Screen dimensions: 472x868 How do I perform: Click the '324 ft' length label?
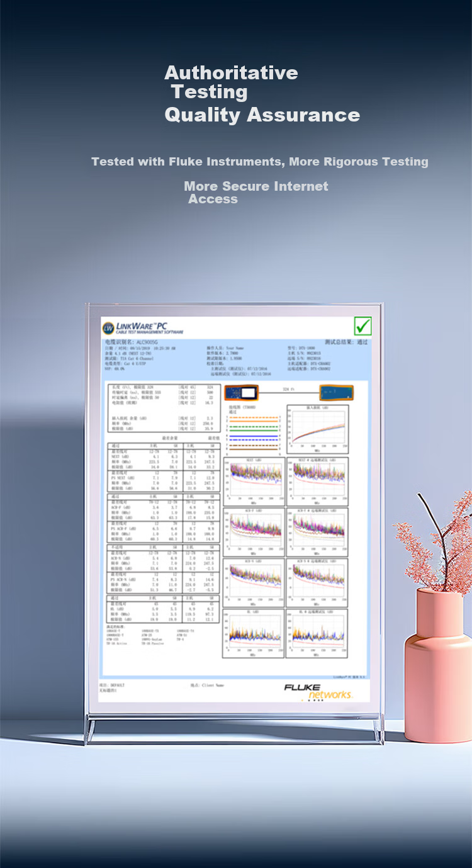(x=289, y=390)
